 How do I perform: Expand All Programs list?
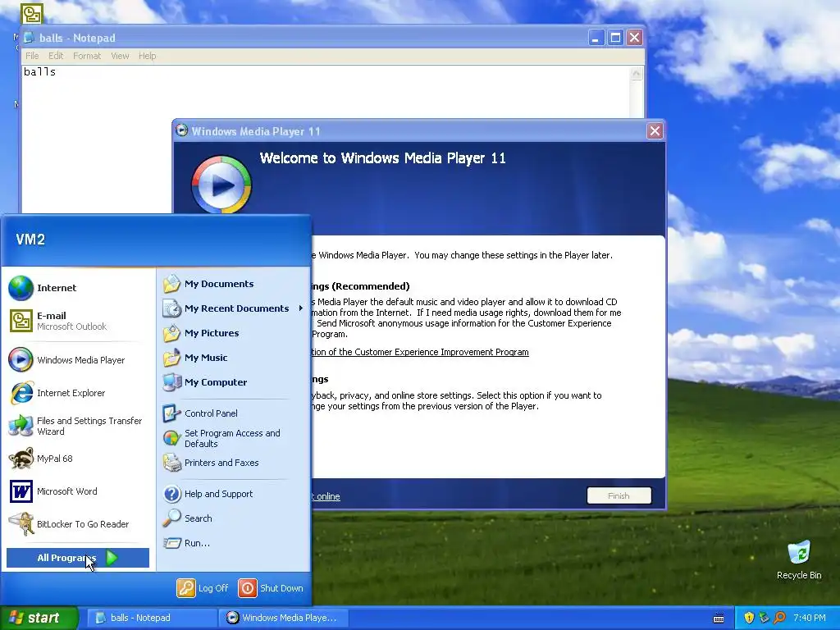(78, 558)
